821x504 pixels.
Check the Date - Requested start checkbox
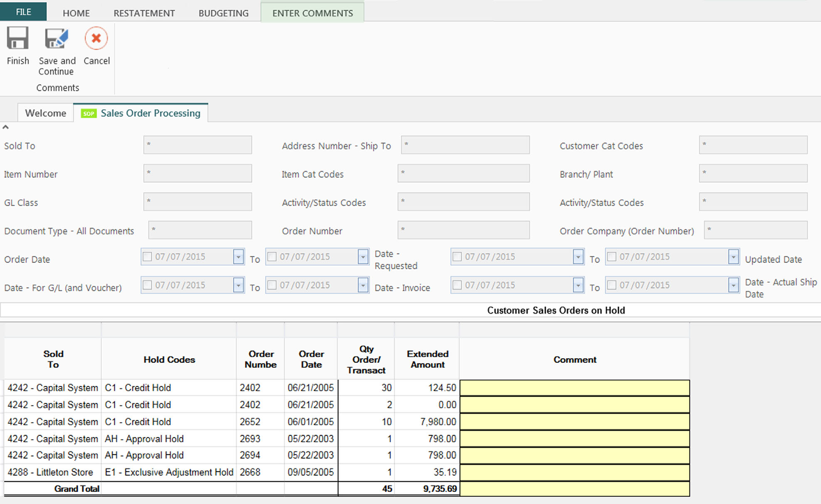(457, 257)
